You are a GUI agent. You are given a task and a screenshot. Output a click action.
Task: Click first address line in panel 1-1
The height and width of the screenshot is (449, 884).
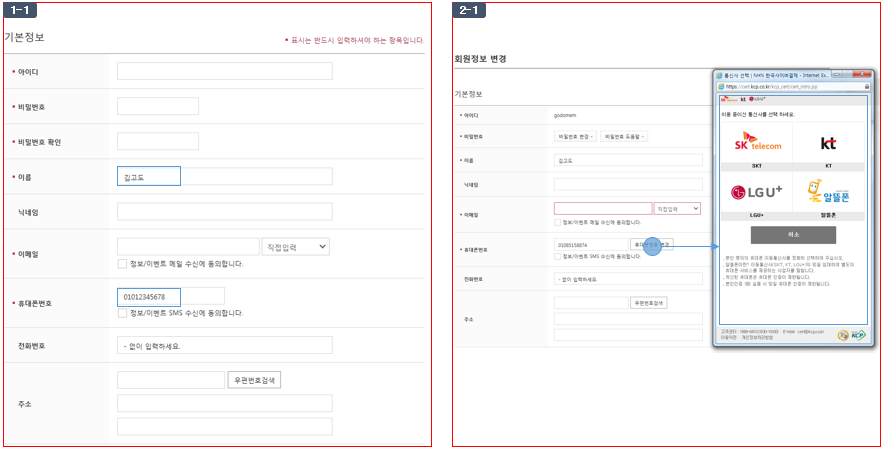point(225,403)
